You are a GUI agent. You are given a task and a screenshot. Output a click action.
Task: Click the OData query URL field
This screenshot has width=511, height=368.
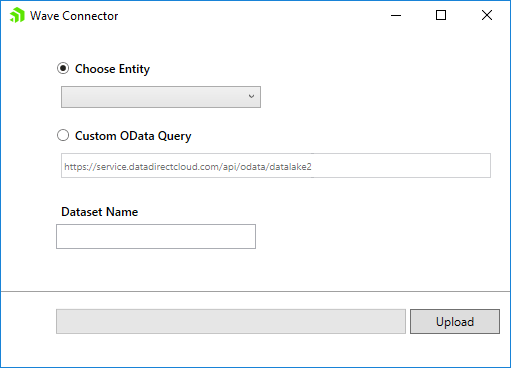(276, 166)
